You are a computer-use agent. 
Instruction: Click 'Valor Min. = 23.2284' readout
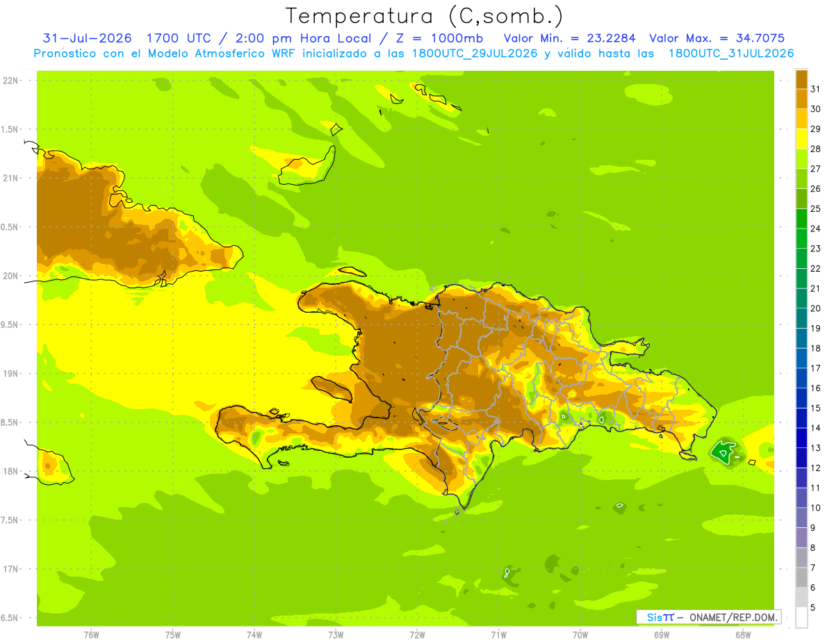570,38
